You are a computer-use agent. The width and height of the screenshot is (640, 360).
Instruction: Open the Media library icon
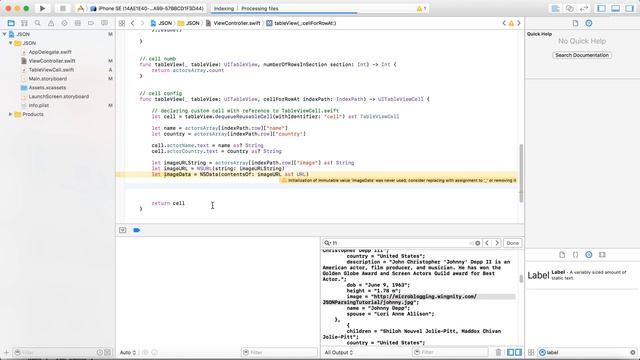click(602, 255)
